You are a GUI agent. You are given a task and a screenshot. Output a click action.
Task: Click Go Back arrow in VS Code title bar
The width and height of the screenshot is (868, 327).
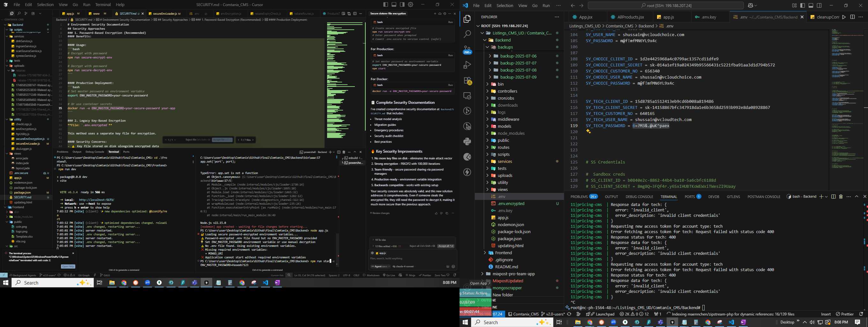pos(572,5)
